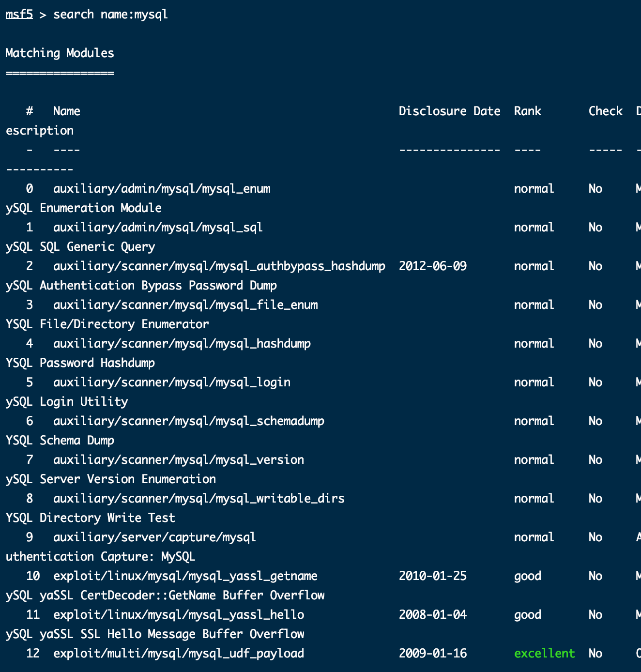Select auxiliary/admin/mysql/mysql_sql module path
This screenshot has height=672, width=641.
click(158, 228)
